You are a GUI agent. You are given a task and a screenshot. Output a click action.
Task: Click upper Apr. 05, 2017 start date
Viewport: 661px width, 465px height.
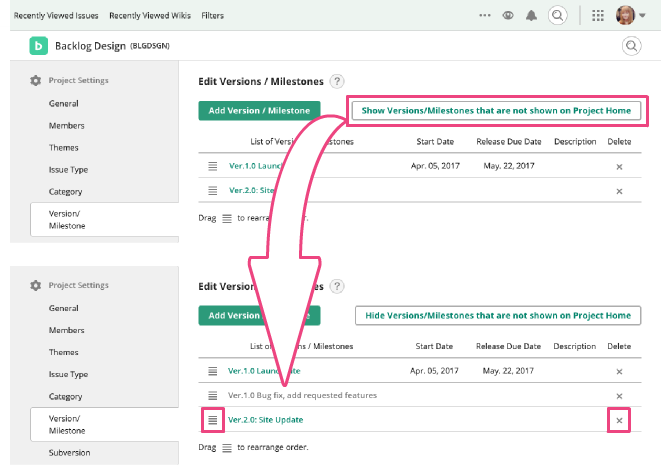(435, 166)
